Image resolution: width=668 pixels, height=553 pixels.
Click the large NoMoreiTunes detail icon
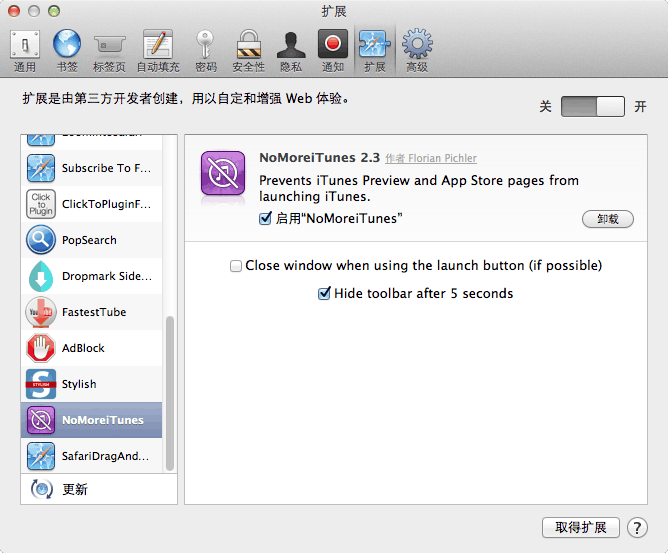tap(223, 173)
